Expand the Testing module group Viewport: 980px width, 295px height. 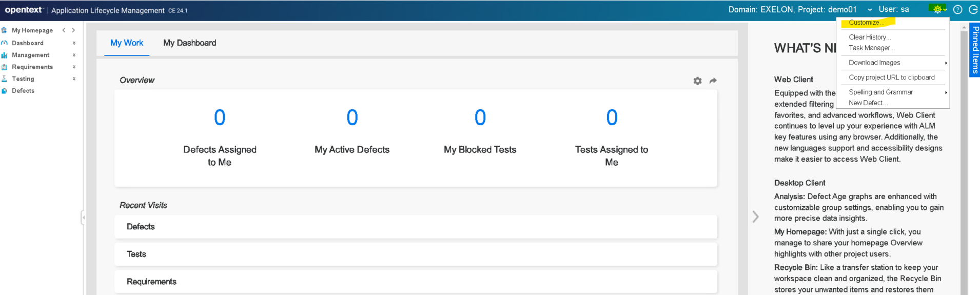(x=74, y=78)
